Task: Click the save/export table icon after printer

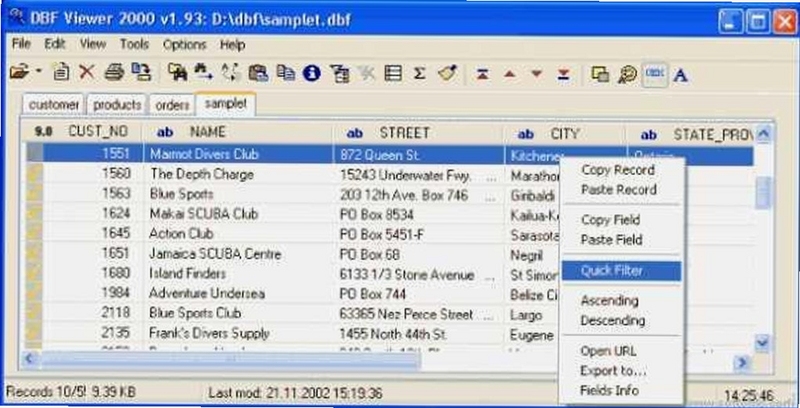Action: [141, 72]
